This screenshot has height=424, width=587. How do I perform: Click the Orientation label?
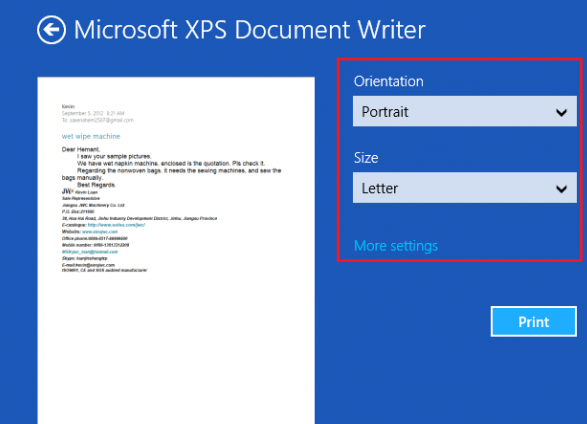[389, 81]
